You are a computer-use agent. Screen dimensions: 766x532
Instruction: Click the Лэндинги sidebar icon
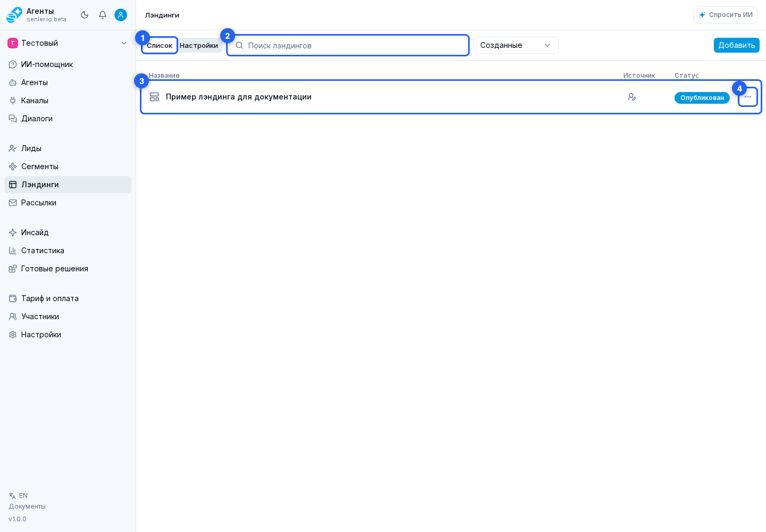tap(13, 185)
